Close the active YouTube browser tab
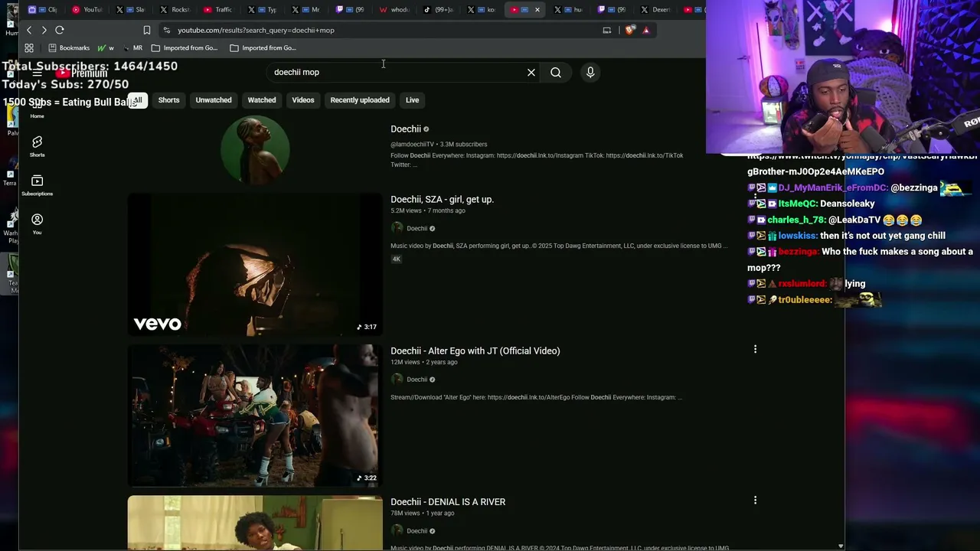Viewport: 980px width, 551px height. pos(537,10)
